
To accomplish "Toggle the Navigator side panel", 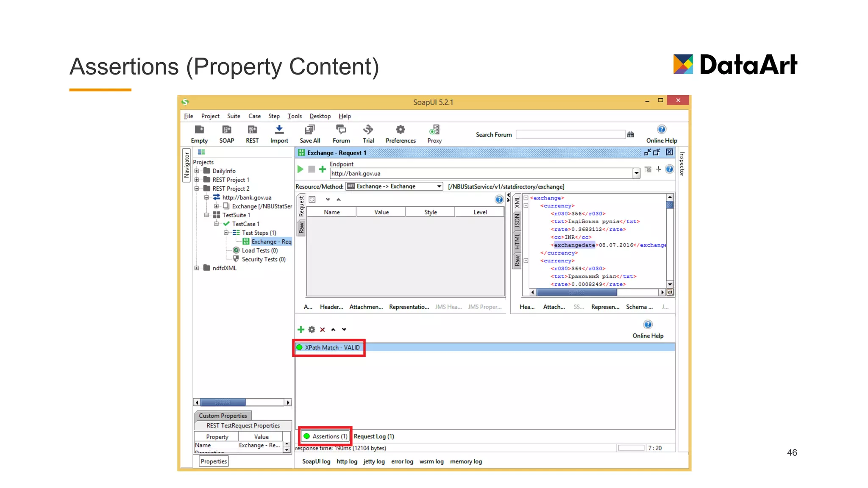I will 186,165.
